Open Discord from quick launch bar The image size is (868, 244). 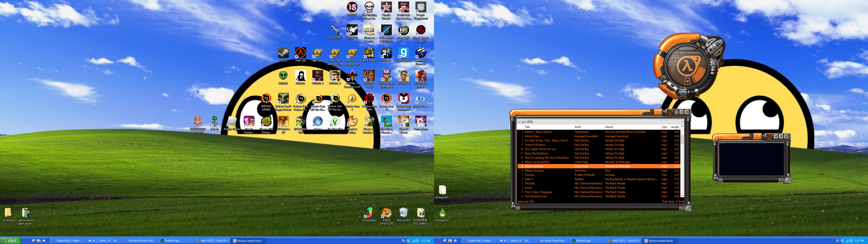coord(44,241)
